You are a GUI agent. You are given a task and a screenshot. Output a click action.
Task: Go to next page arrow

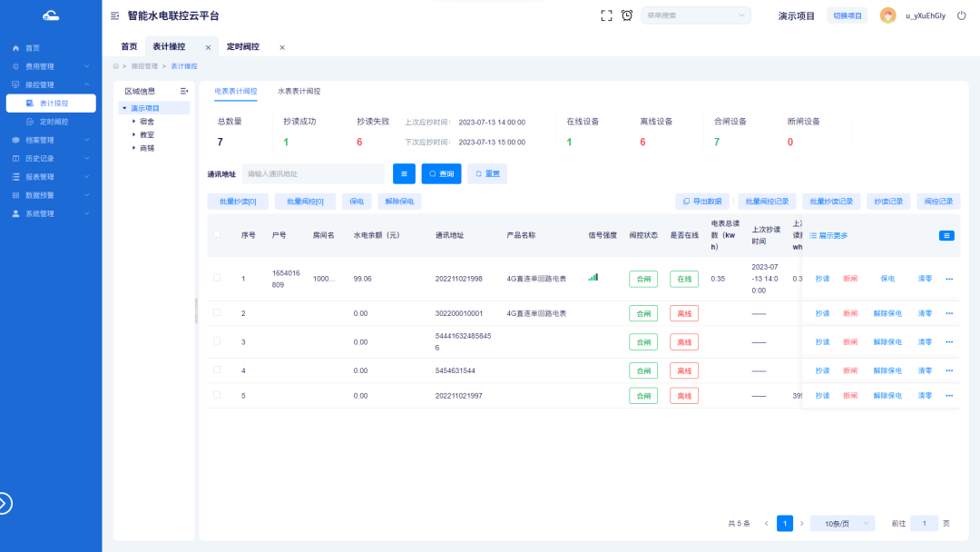(x=802, y=524)
